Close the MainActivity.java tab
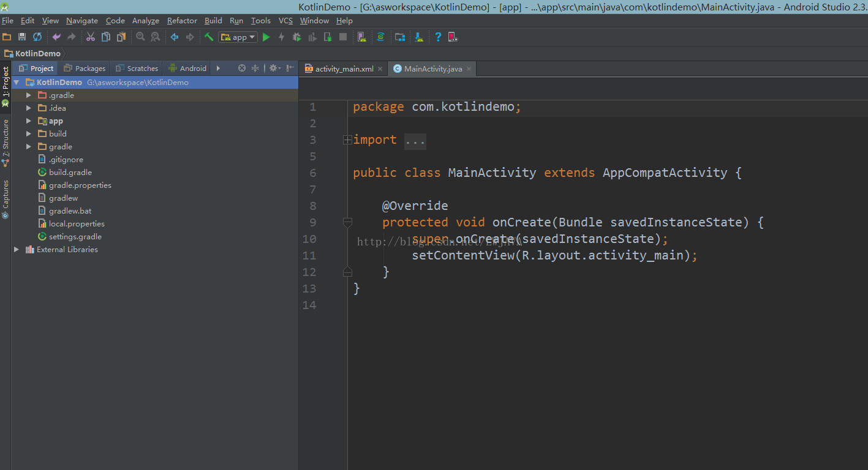 [x=469, y=69]
